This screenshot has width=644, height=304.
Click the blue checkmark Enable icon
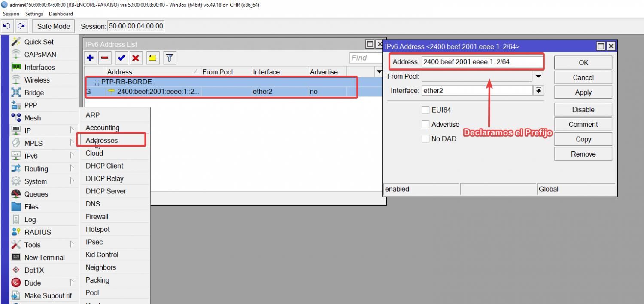point(122,58)
